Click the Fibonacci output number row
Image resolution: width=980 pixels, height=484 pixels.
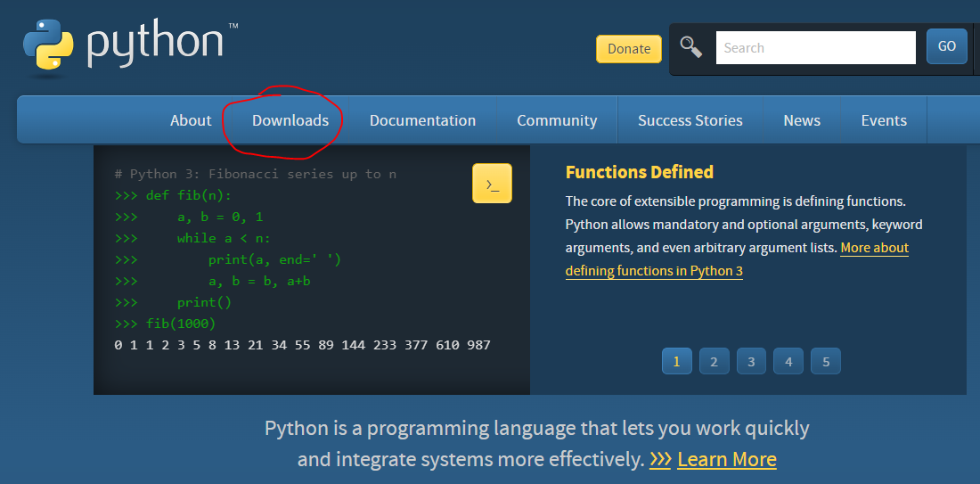[303, 345]
